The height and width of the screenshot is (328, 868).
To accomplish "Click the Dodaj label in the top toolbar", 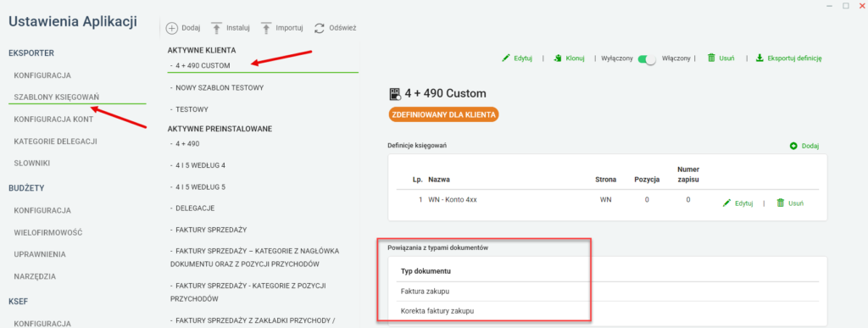I will click(x=191, y=28).
